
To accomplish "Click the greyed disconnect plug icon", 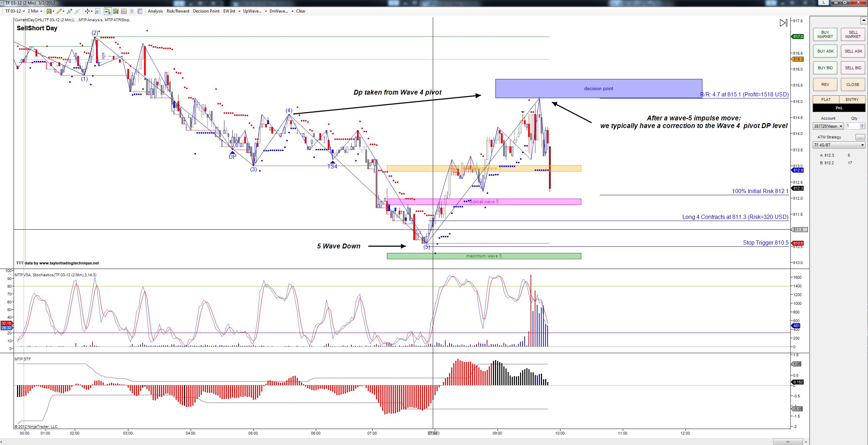I will coord(78,11).
